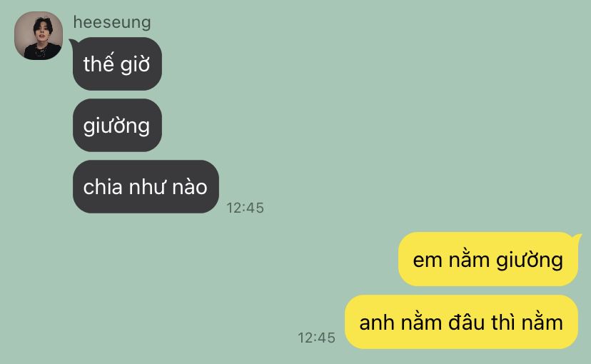Click the tail of the "thế giờ" bubble

(72, 42)
